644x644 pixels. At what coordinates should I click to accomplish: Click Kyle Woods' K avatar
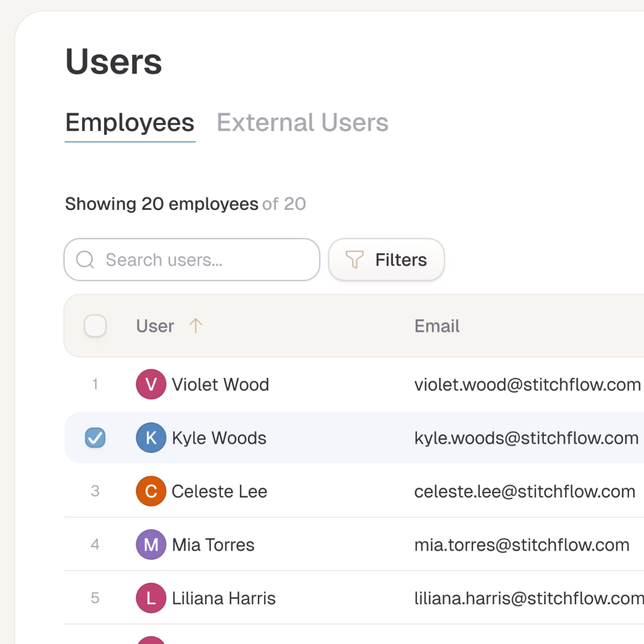click(151, 437)
